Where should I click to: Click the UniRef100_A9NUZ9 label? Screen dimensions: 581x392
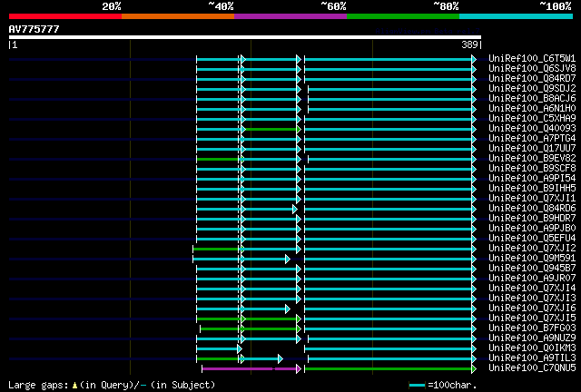(x=532, y=338)
